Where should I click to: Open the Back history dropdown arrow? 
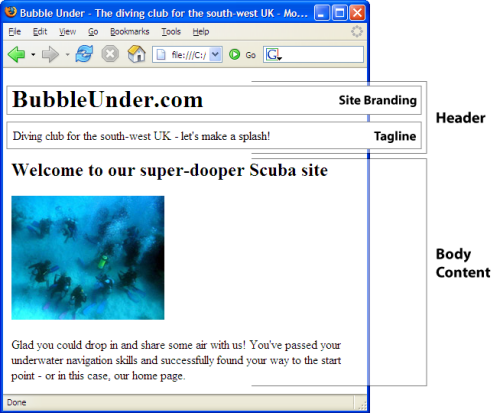33,54
